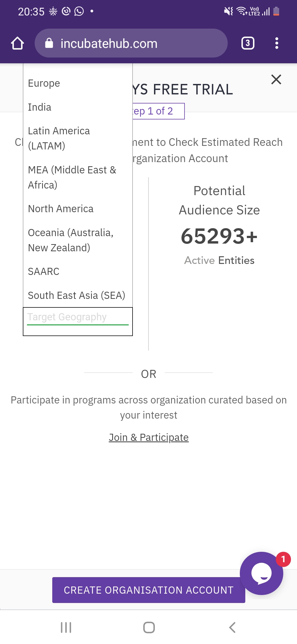Tap the Android back navigation button
297x644 pixels.
pyautogui.click(x=232, y=627)
